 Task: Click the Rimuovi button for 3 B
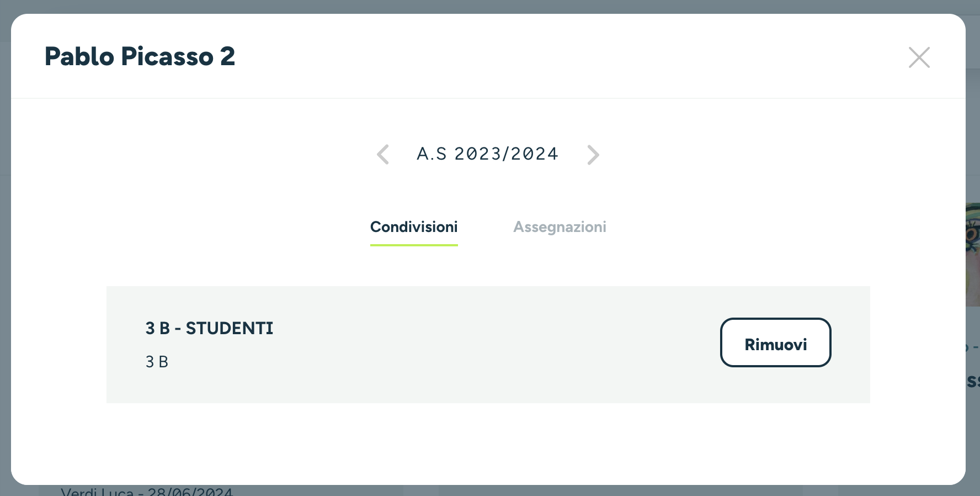[x=775, y=342]
